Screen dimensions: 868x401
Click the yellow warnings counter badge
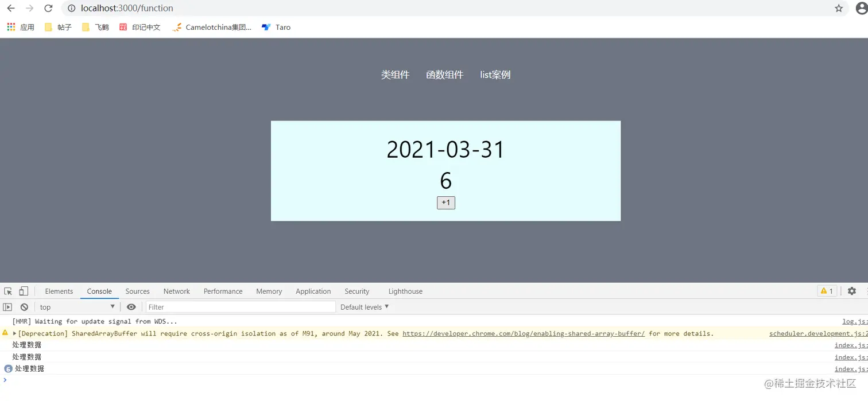click(827, 291)
